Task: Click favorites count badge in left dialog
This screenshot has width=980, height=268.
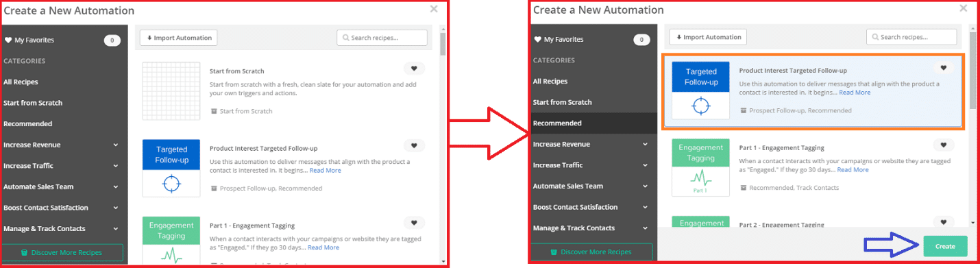Action: (112, 40)
